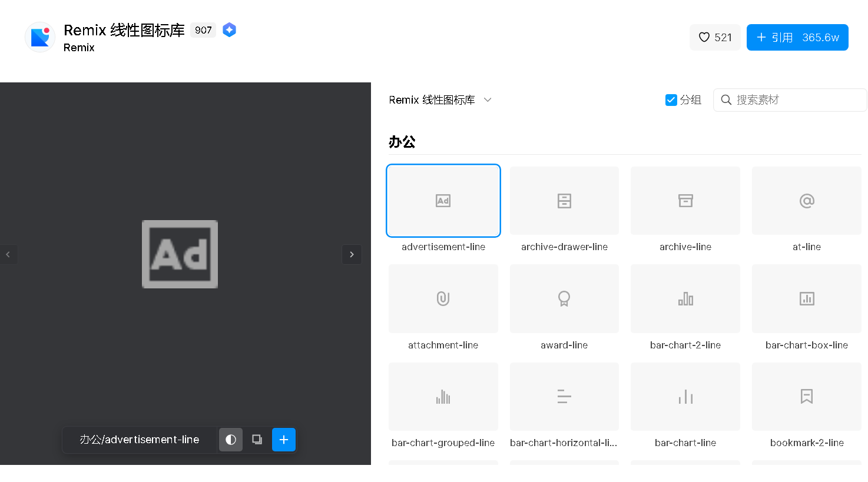This screenshot has height=482, width=868.
Task: Pick the at-line icon tile
Action: coord(807,201)
